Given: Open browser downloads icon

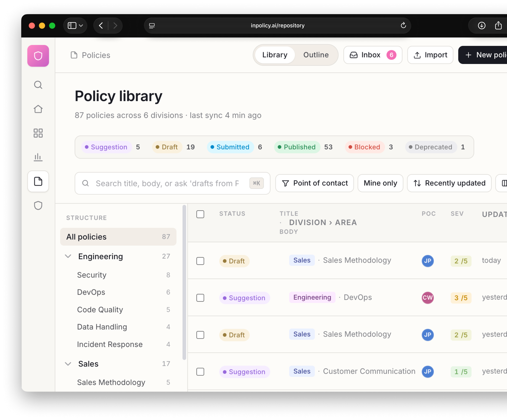Looking at the screenshot, I should tap(482, 26).
